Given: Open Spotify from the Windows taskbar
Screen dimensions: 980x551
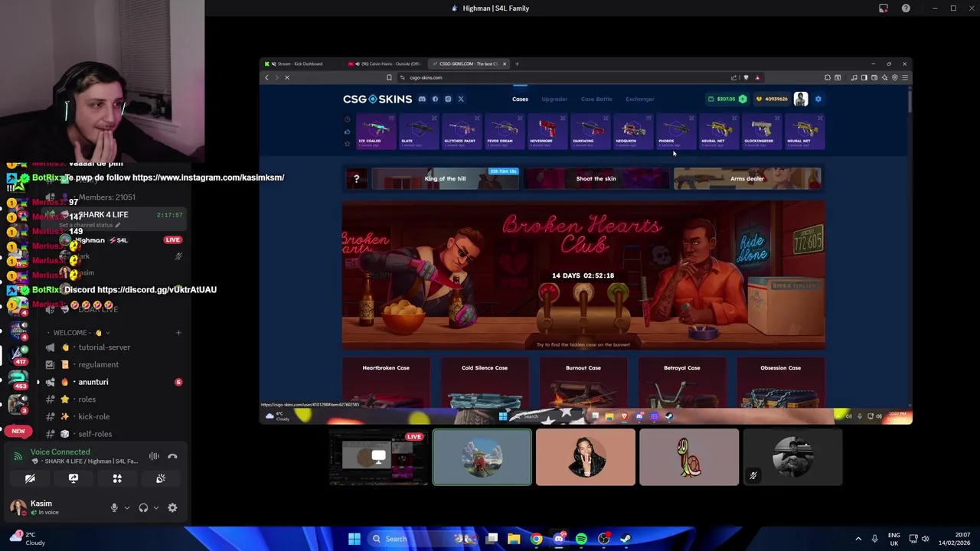Looking at the screenshot, I should click(x=581, y=539).
